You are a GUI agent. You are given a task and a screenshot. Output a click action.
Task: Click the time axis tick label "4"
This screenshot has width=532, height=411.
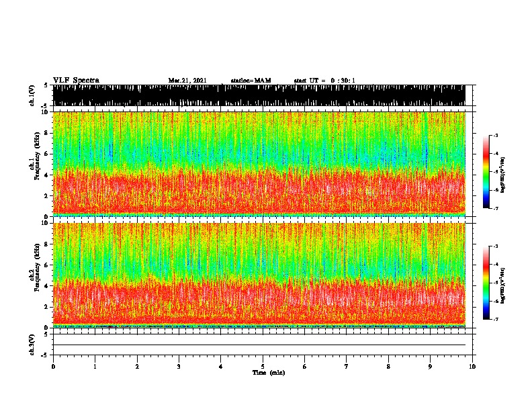(x=221, y=367)
